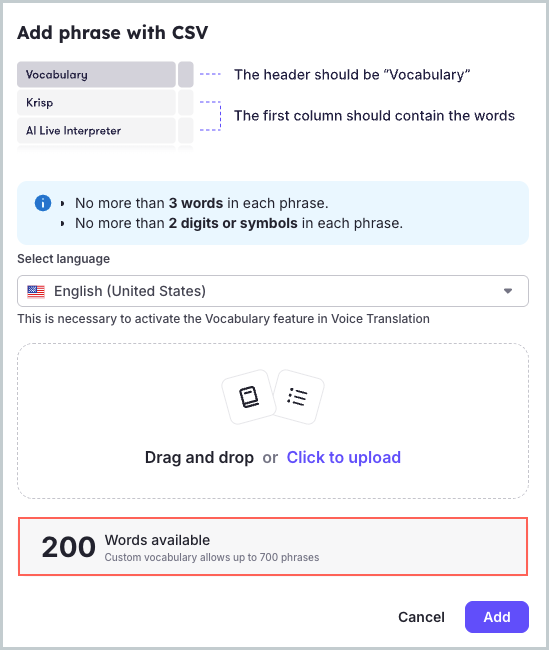Click the book icon in upload area
The image size is (549, 650).
click(x=249, y=397)
